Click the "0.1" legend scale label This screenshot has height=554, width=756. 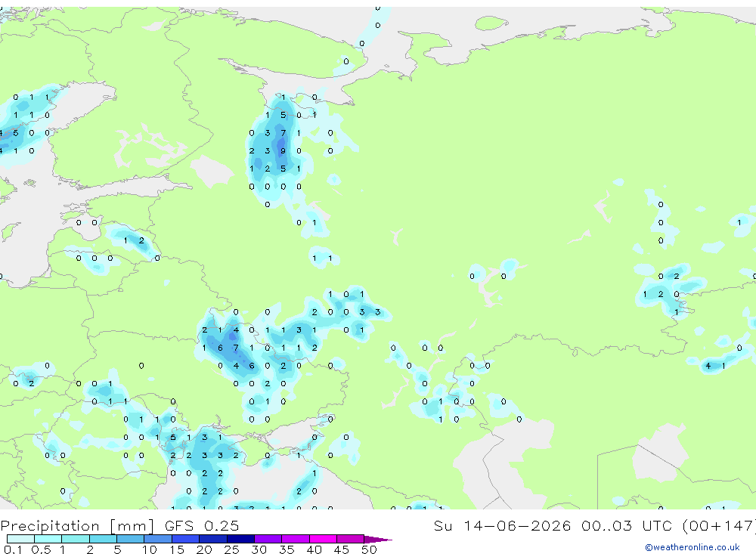pos(13,549)
